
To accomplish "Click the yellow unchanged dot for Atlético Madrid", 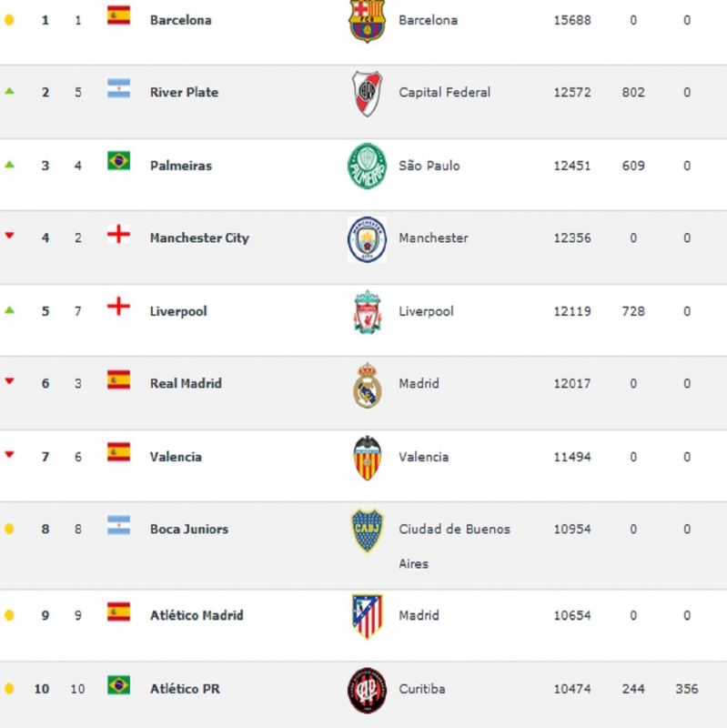I will click(9, 616).
